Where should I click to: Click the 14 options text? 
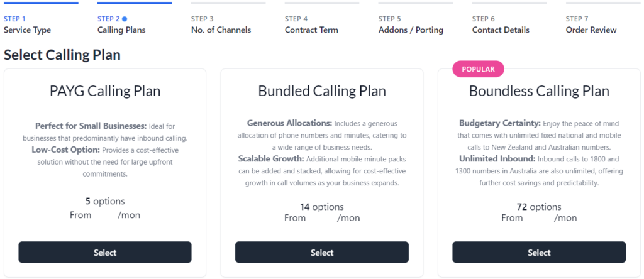(x=322, y=207)
